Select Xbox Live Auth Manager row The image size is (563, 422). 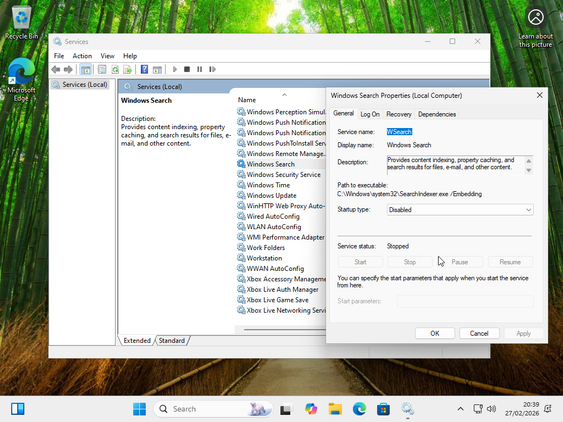(x=281, y=289)
